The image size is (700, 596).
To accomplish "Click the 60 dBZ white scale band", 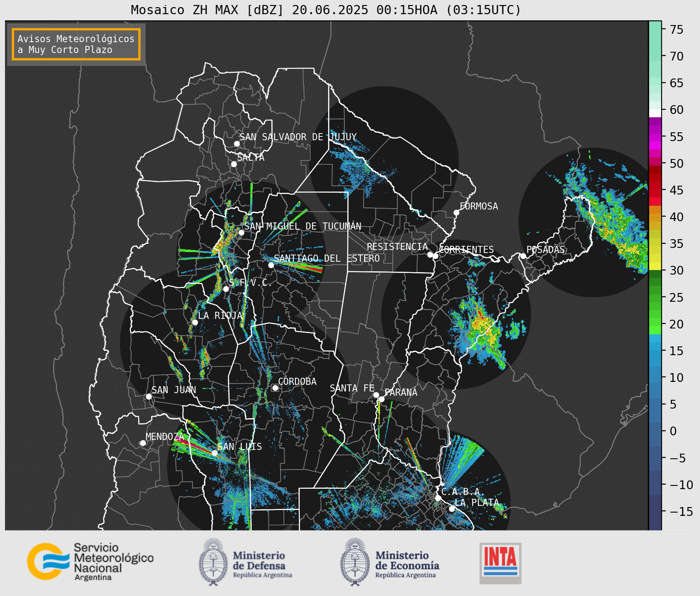I will tap(655, 113).
